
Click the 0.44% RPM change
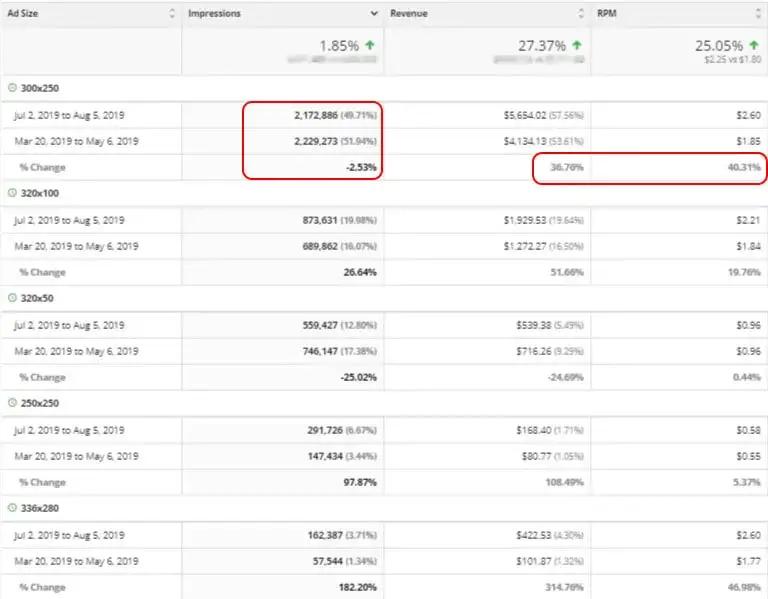747,377
